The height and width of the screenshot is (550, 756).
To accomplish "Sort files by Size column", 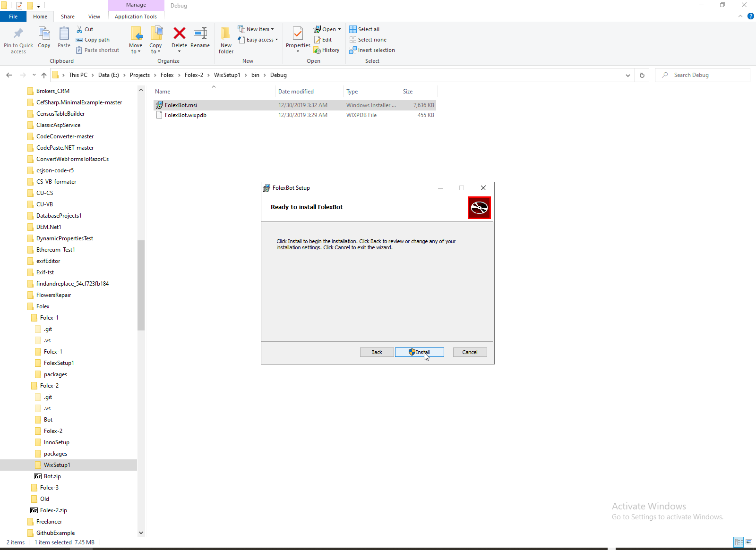I will 419,92.
